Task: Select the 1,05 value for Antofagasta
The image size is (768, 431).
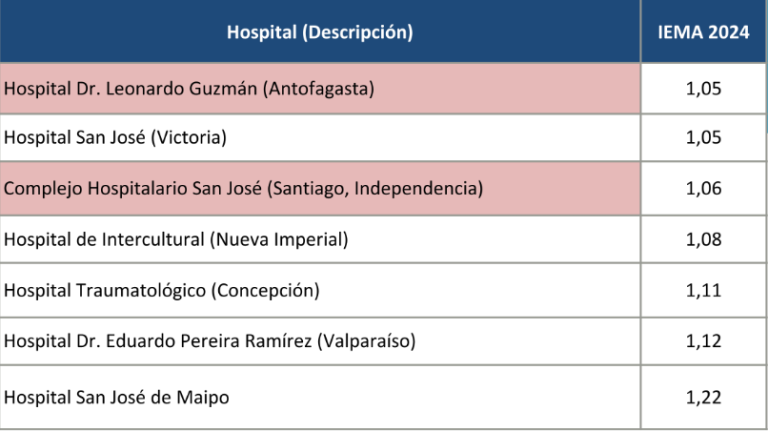Action: click(703, 89)
